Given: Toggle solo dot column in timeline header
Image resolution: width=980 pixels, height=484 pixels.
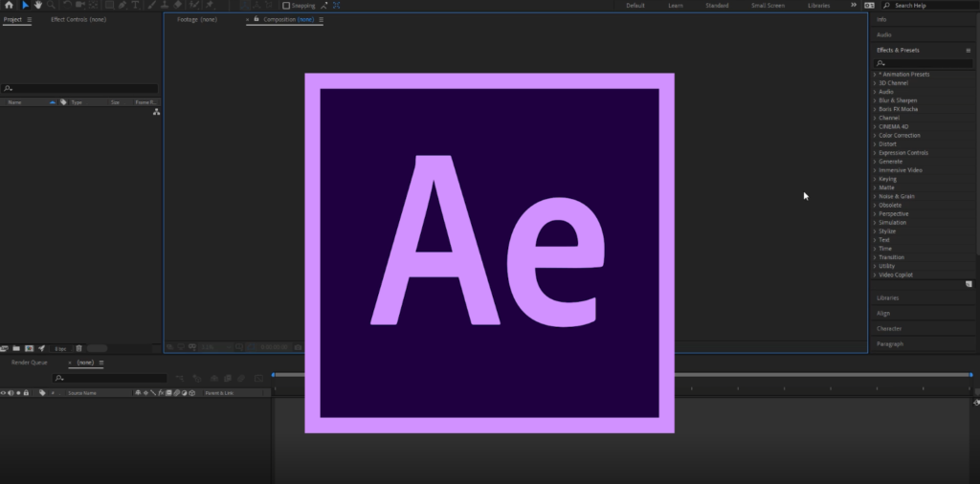Looking at the screenshot, I should pos(18,393).
